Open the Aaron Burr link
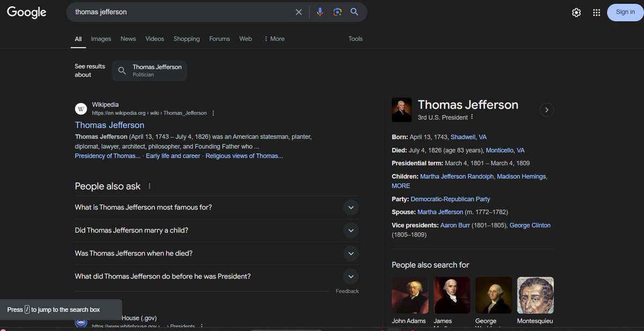This screenshot has width=644, height=331. [x=455, y=225]
